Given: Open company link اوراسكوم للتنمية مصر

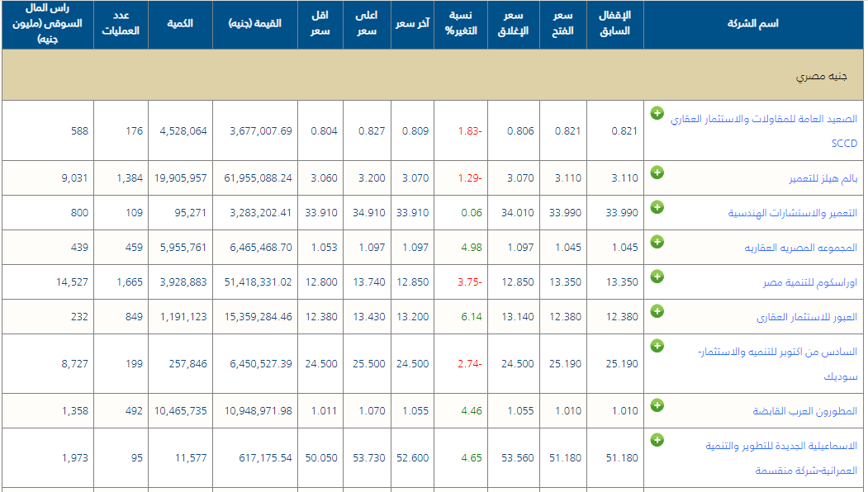Looking at the screenshot, I should (x=810, y=282).
